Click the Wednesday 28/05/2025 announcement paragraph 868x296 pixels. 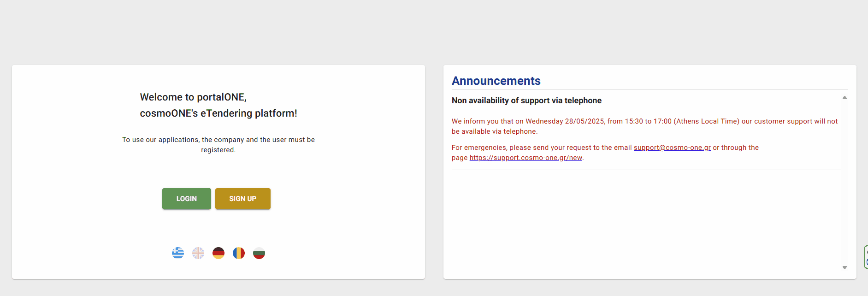pos(645,126)
